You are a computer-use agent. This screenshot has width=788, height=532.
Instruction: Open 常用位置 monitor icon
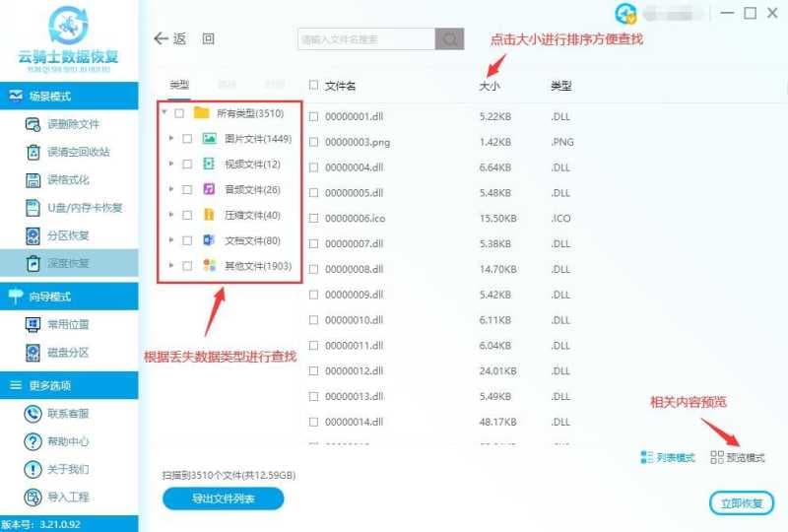33,324
